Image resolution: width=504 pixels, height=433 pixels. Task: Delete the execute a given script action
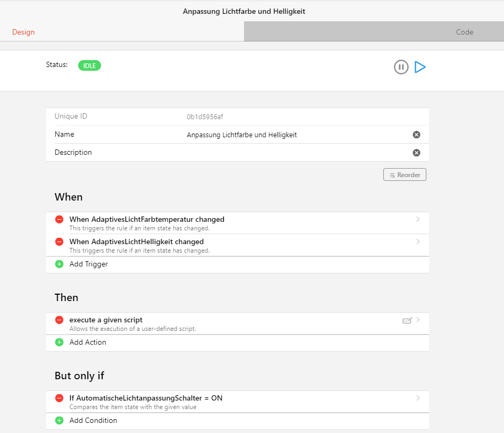pos(59,320)
